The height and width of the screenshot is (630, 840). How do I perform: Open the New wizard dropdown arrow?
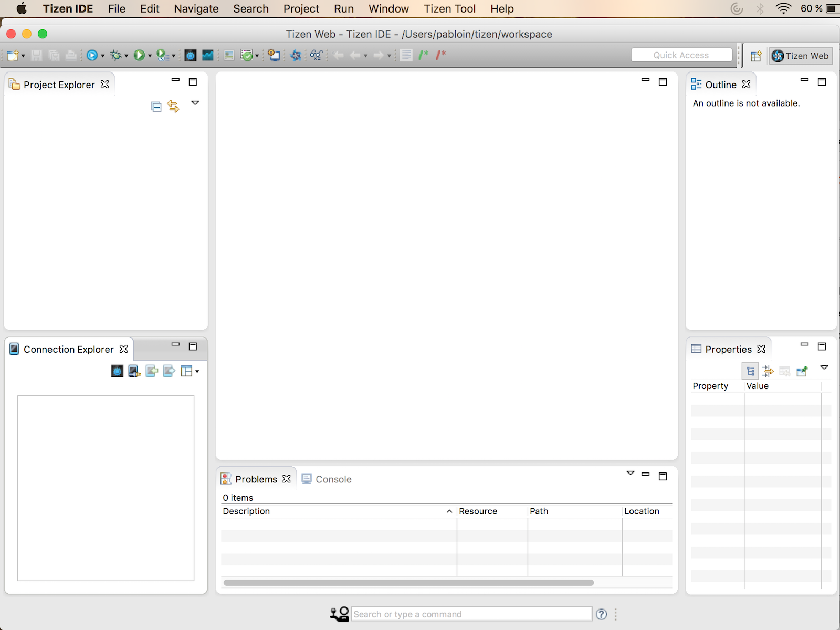point(23,56)
